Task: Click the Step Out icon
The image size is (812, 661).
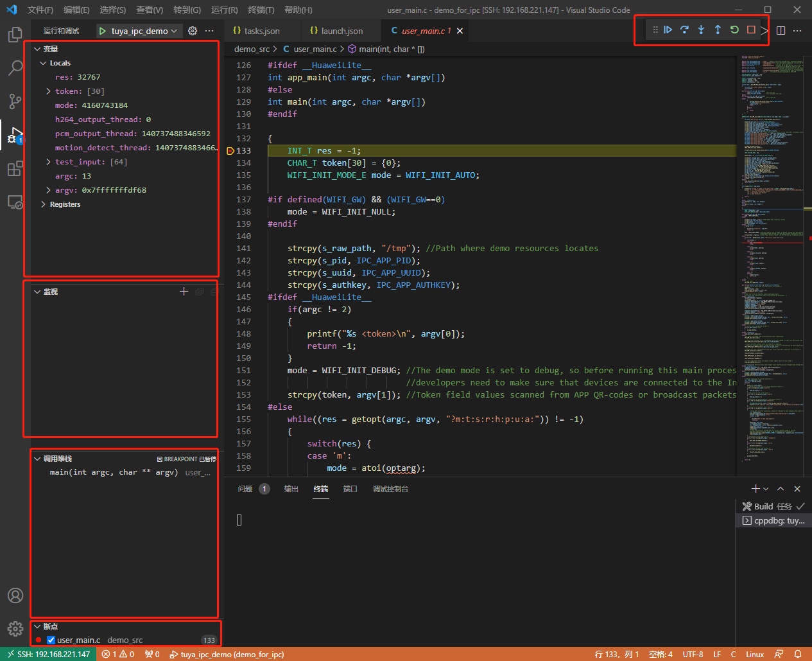Action: coord(717,30)
